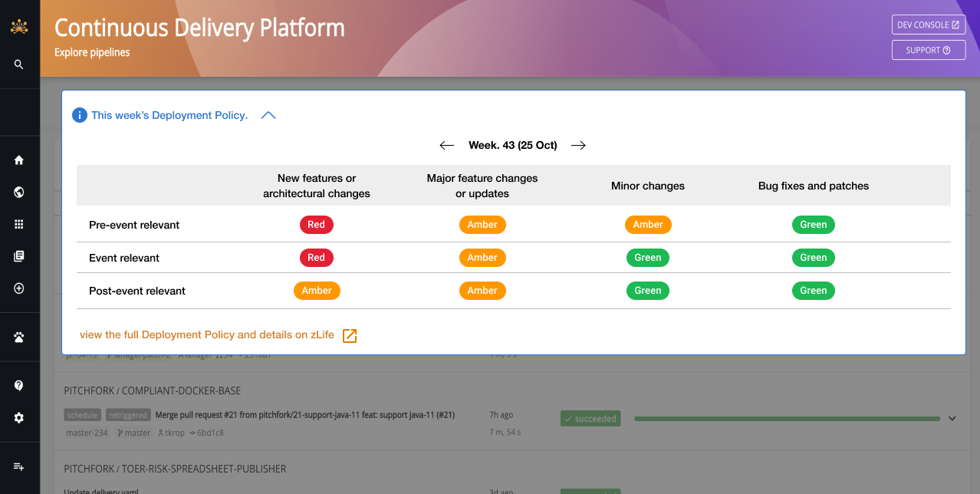Click Red badge in Event relevant row
The image size is (980, 494).
click(317, 258)
